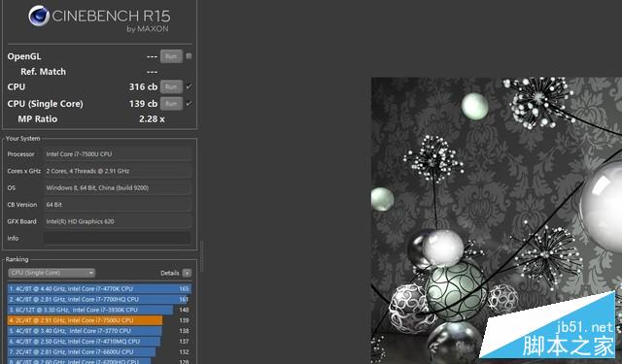Image resolution: width=622 pixels, height=364 pixels.
Task: Click the GFX Board Intel HD Graphics field
Action: click(x=118, y=221)
